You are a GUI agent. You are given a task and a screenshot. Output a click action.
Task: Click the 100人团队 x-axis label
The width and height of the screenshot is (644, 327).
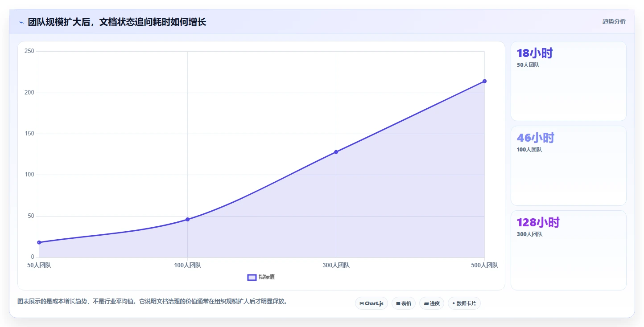pos(187,266)
